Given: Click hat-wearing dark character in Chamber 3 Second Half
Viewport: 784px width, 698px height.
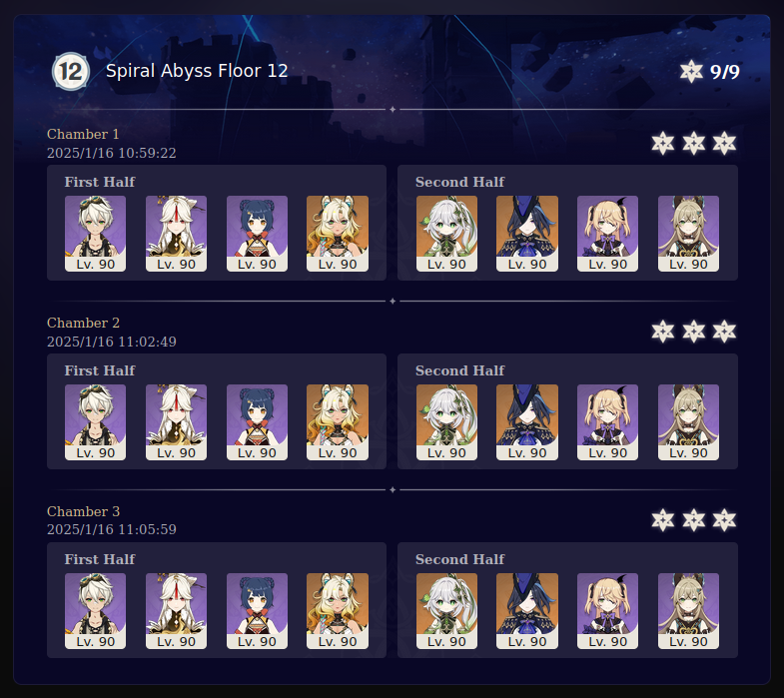Looking at the screenshot, I should tap(527, 611).
